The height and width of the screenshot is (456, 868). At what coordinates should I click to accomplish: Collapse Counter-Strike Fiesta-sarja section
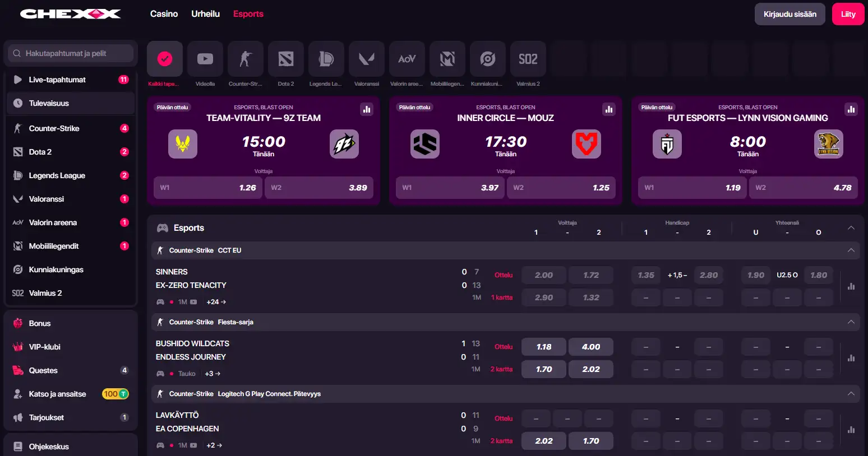coord(851,322)
